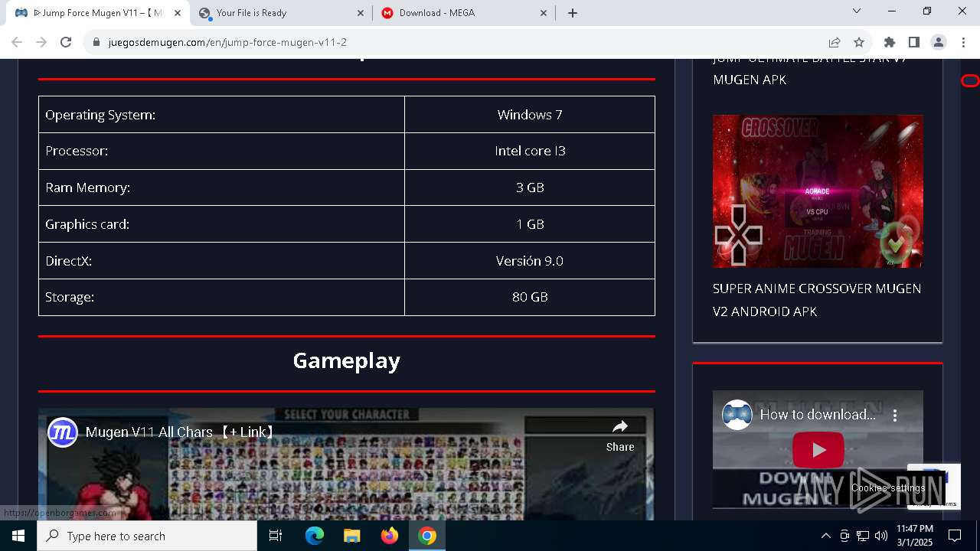The width and height of the screenshot is (980, 551).
Task: Click the address bar URL
Action: (x=227, y=42)
